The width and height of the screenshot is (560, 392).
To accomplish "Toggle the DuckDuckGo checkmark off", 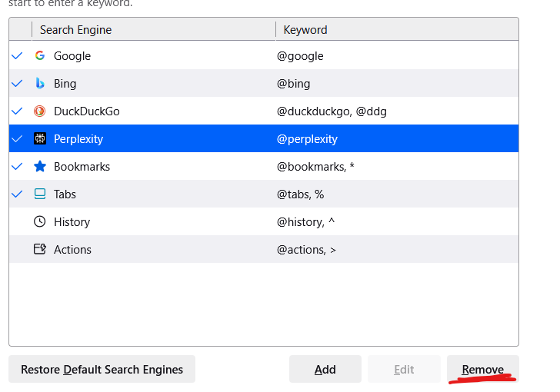I will pyautogui.click(x=18, y=111).
